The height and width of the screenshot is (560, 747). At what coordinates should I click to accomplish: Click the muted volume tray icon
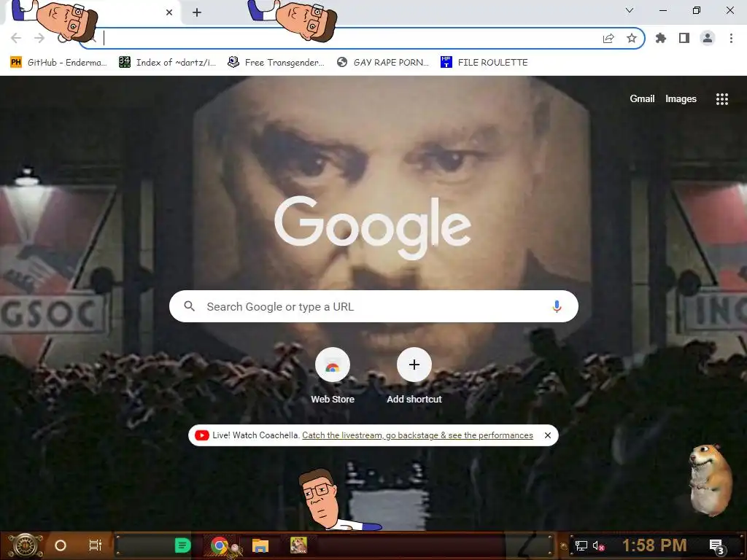[x=598, y=545]
